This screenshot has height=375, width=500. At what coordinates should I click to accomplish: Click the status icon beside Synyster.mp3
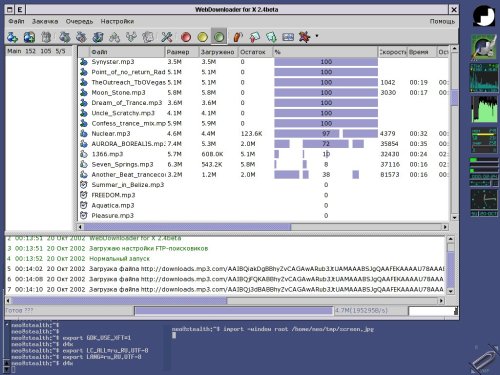84,62
